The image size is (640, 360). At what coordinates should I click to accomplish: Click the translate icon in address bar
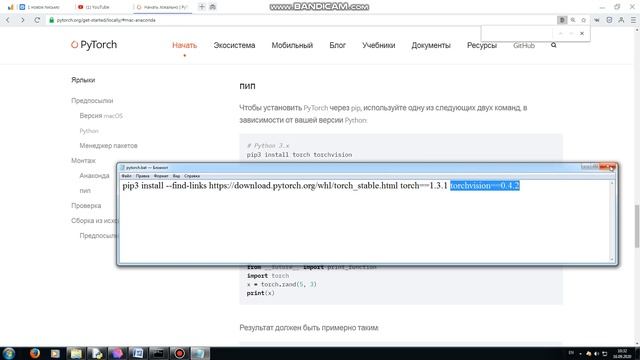[x=562, y=20]
